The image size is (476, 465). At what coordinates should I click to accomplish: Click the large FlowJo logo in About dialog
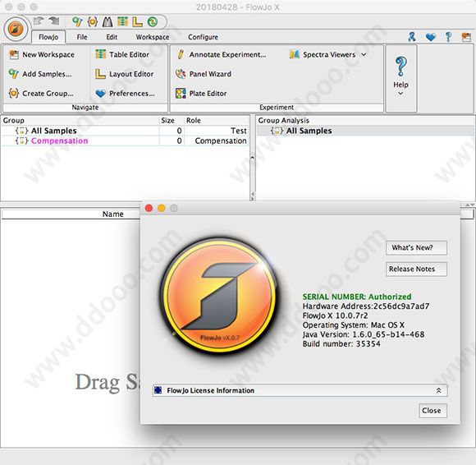(x=220, y=297)
